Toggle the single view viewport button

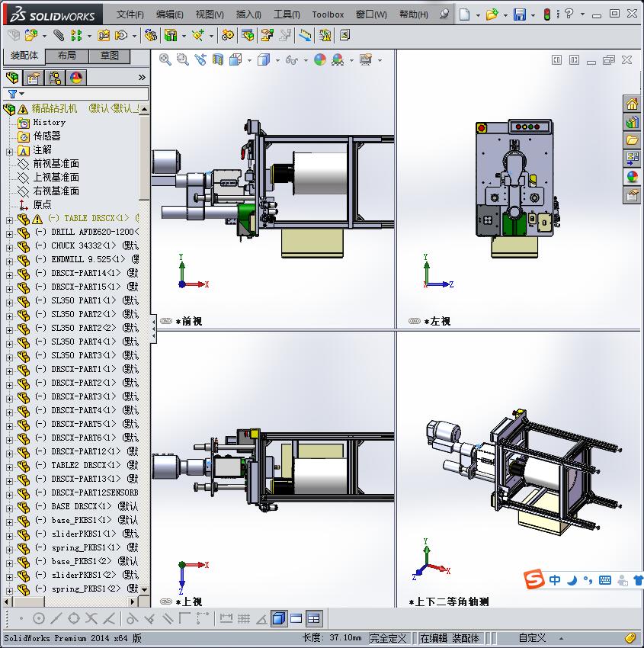click(279, 618)
